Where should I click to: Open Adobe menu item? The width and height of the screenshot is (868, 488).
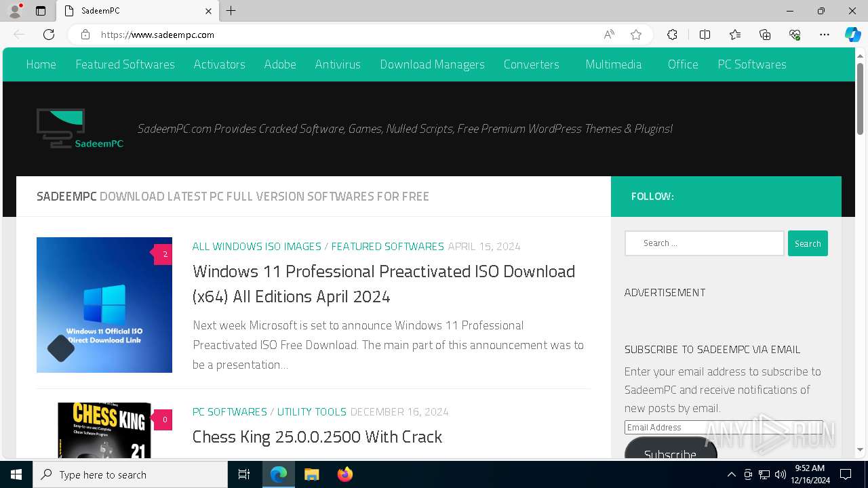pyautogui.click(x=280, y=64)
